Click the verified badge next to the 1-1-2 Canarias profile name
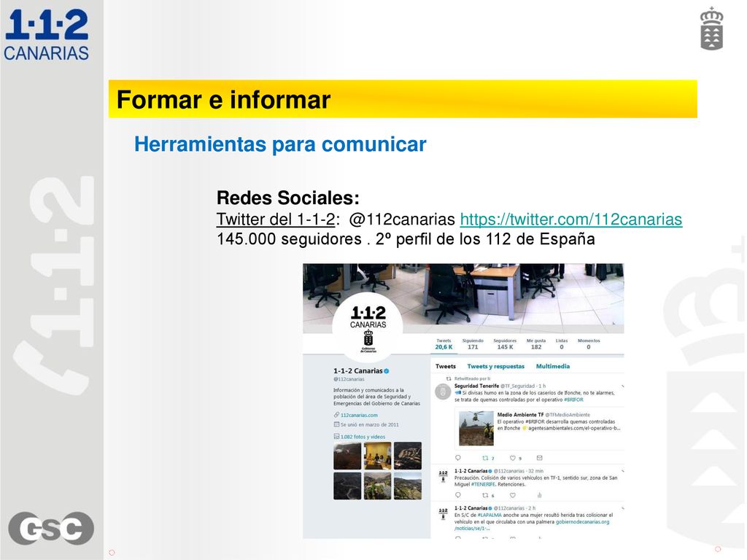Screen dimensions: 747x560 coord(387,371)
